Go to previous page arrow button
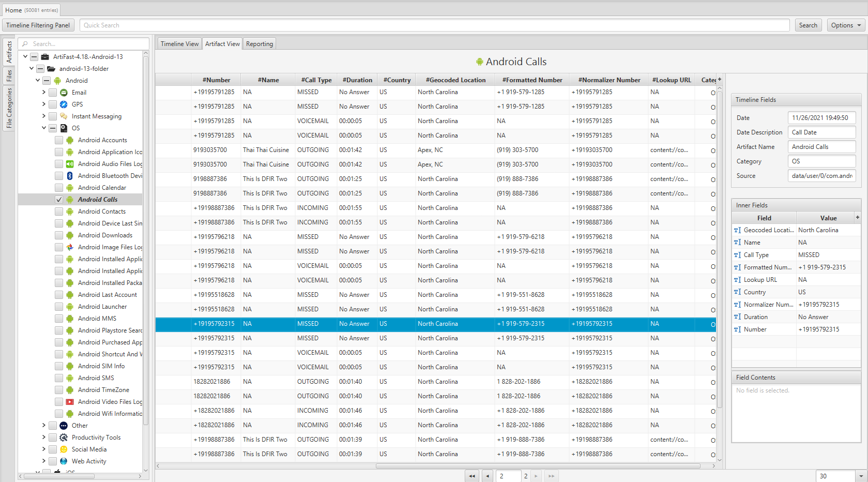This screenshot has width=868, height=482. pyautogui.click(x=488, y=476)
